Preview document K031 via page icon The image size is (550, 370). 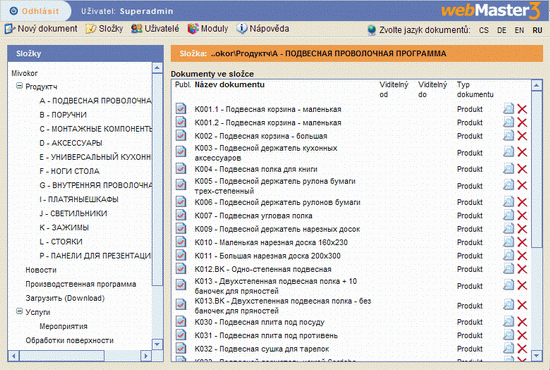(x=508, y=335)
